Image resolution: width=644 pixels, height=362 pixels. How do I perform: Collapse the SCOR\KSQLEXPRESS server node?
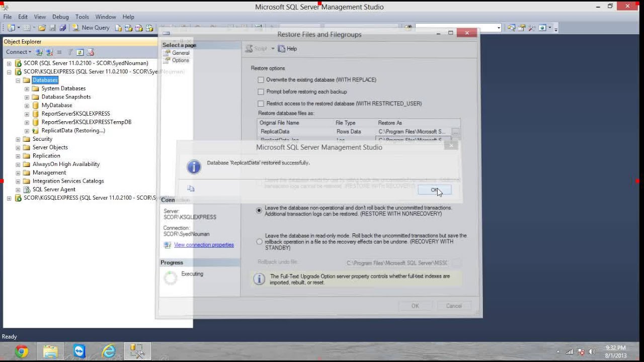coord(9,72)
